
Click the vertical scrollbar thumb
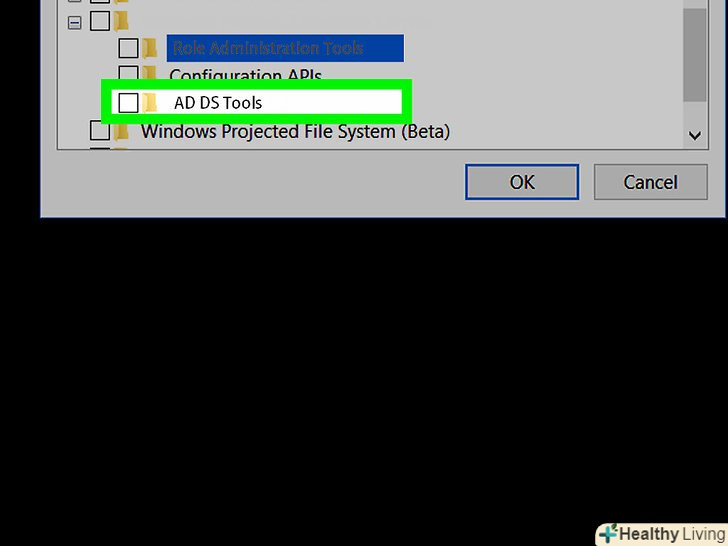click(695, 53)
